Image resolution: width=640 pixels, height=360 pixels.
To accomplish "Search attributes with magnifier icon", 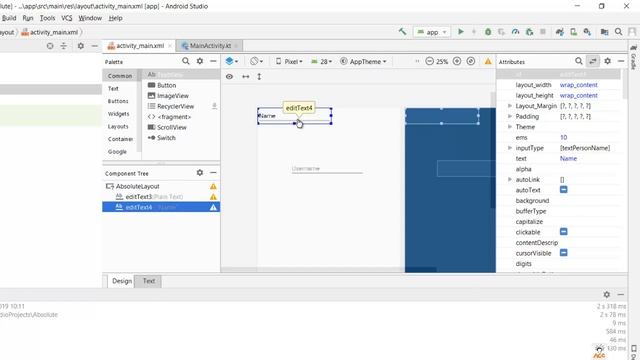I will point(579,61).
